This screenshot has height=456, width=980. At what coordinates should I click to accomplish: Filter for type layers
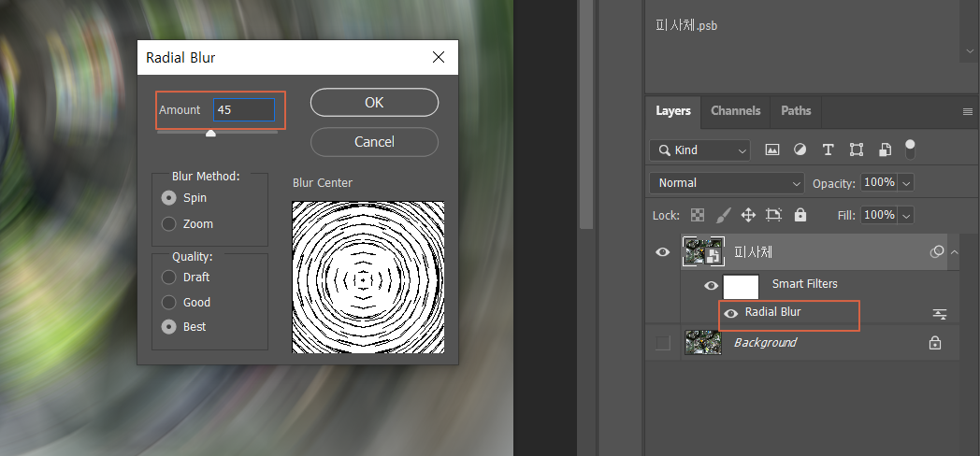(x=829, y=150)
